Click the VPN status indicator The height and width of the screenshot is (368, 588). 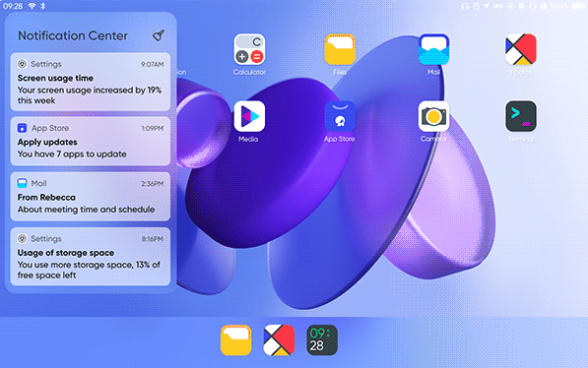(x=498, y=6)
